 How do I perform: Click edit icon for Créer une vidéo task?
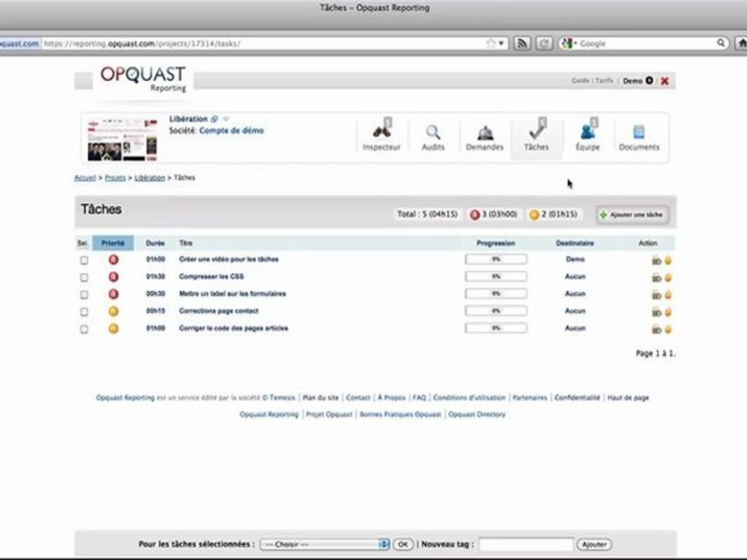tap(657, 261)
